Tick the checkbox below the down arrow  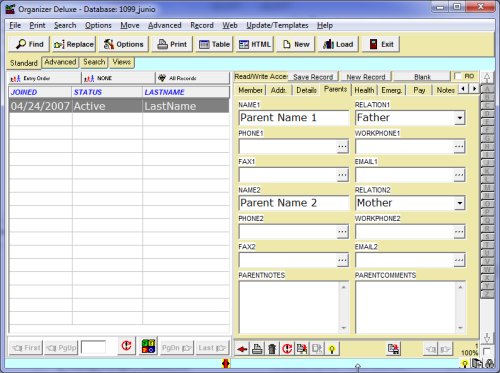point(486,351)
